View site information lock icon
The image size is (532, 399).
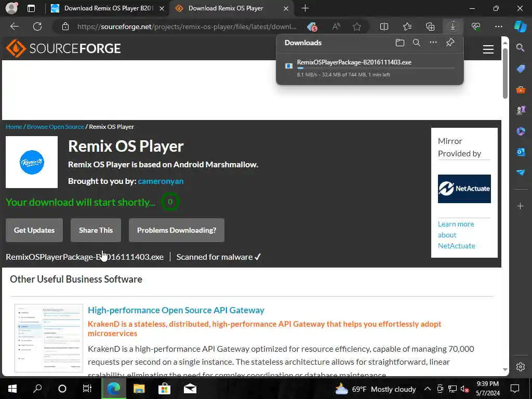(x=65, y=26)
